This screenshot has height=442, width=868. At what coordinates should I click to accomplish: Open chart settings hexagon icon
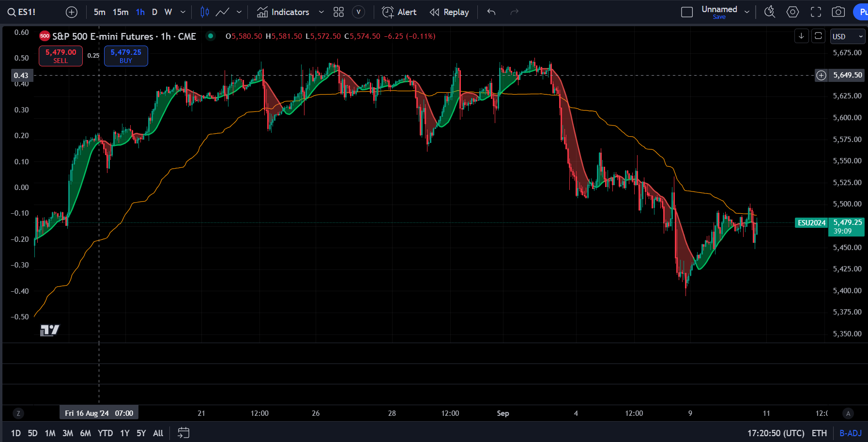pos(792,12)
